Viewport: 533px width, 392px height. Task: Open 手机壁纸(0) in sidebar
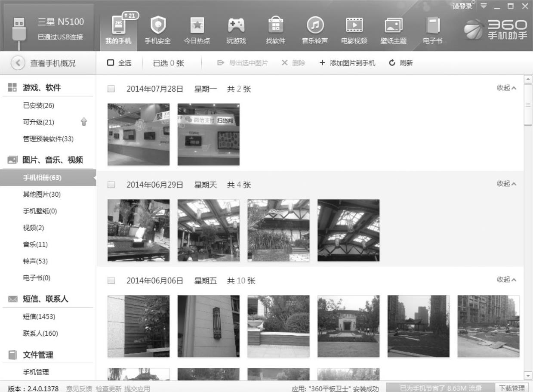(40, 211)
